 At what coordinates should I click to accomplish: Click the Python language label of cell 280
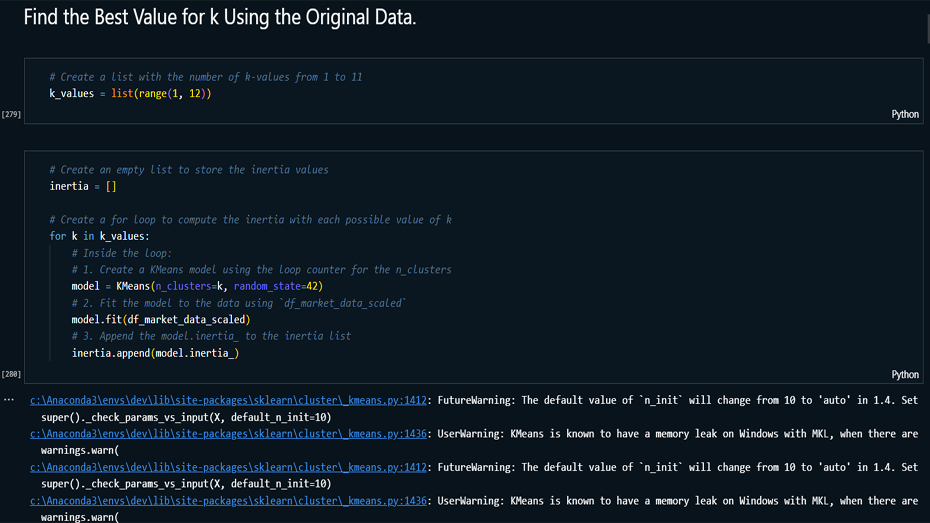pos(904,374)
